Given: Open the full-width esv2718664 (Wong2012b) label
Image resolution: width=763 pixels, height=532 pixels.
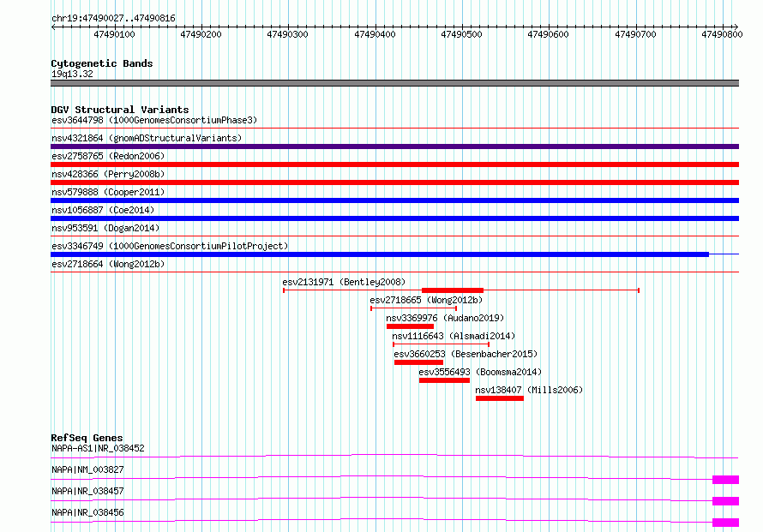Looking at the screenshot, I should (108, 264).
